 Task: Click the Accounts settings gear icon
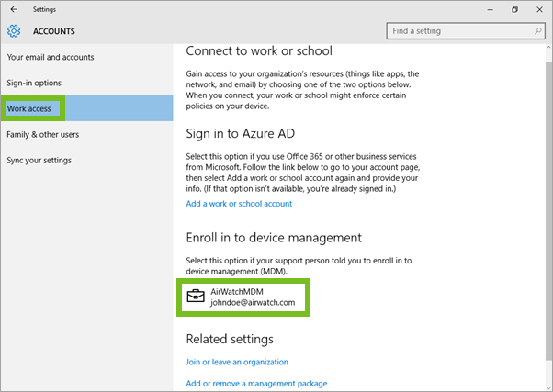click(x=14, y=31)
